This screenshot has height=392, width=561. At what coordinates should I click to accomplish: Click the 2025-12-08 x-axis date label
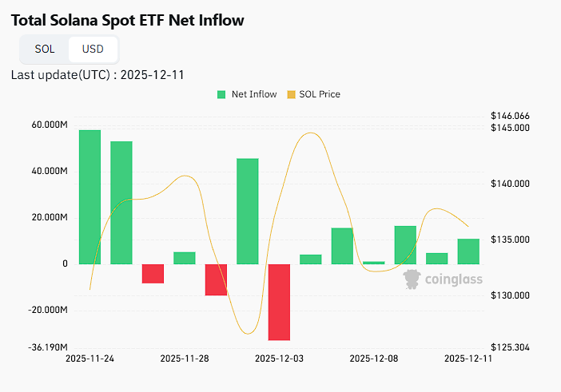point(375,359)
